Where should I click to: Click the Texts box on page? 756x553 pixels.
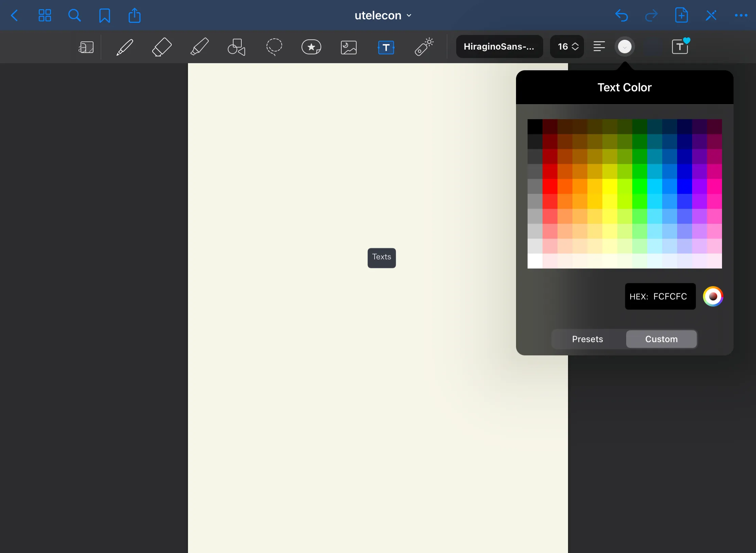[381, 257]
